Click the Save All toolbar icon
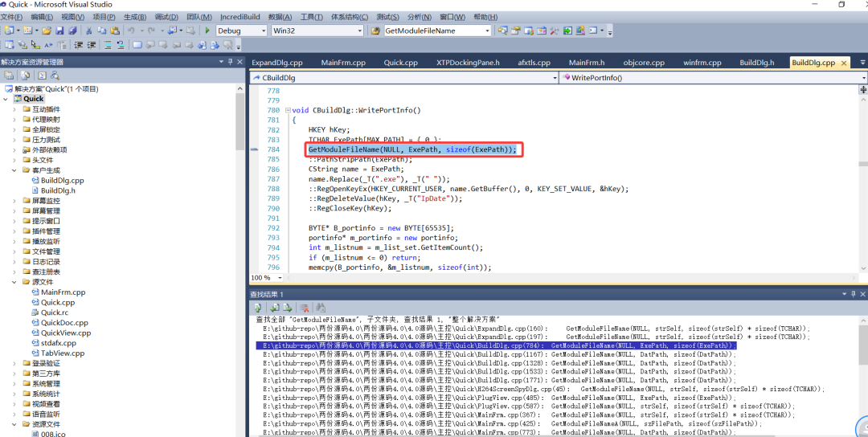Screen dimensions: 868x437 pyautogui.click(x=72, y=31)
